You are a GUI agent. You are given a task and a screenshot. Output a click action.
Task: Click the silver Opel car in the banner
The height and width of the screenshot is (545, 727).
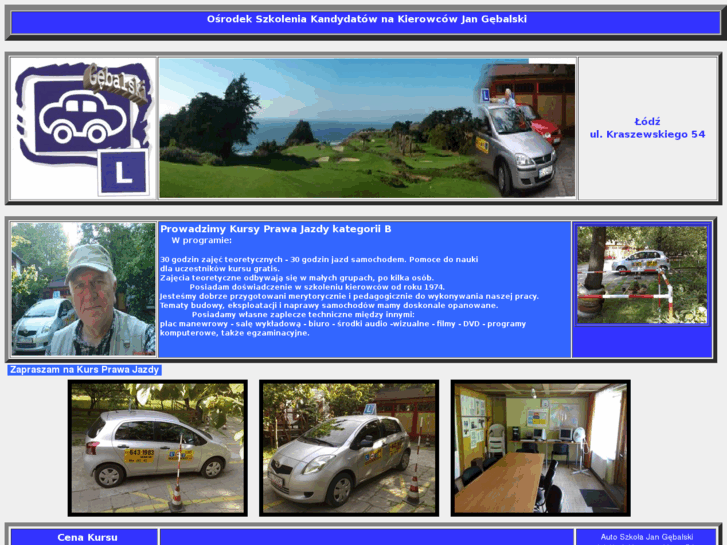[515, 148]
